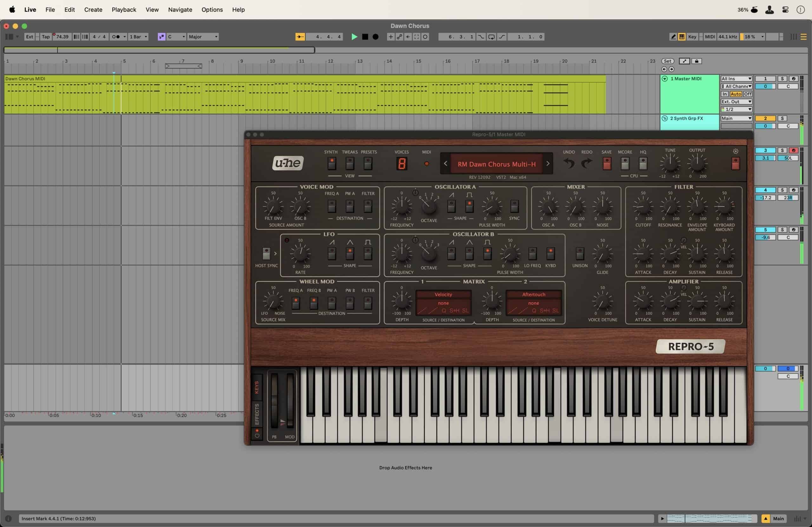Unfold the 1 Master MIDI track
The height and width of the screenshot is (527, 812).
[x=665, y=79]
